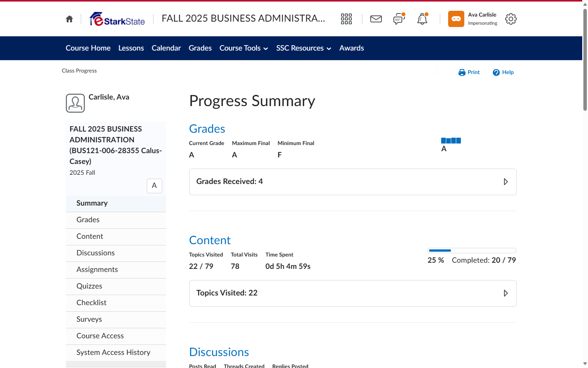
Task: Select Surveys in the sidebar
Action: tap(116, 319)
